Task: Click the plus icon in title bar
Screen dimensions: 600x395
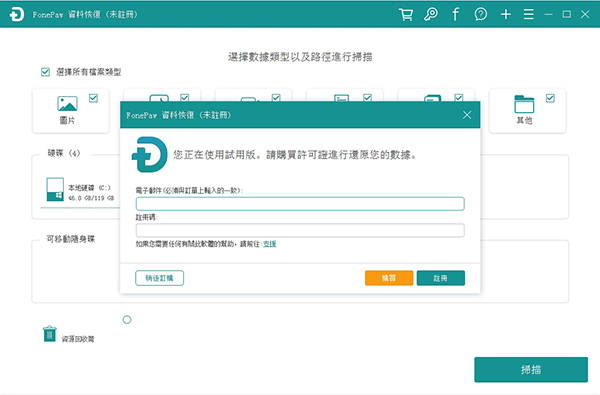Action: coord(506,15)
